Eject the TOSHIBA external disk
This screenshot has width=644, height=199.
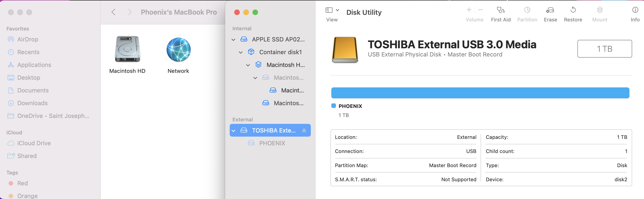[x=304, y=130]
